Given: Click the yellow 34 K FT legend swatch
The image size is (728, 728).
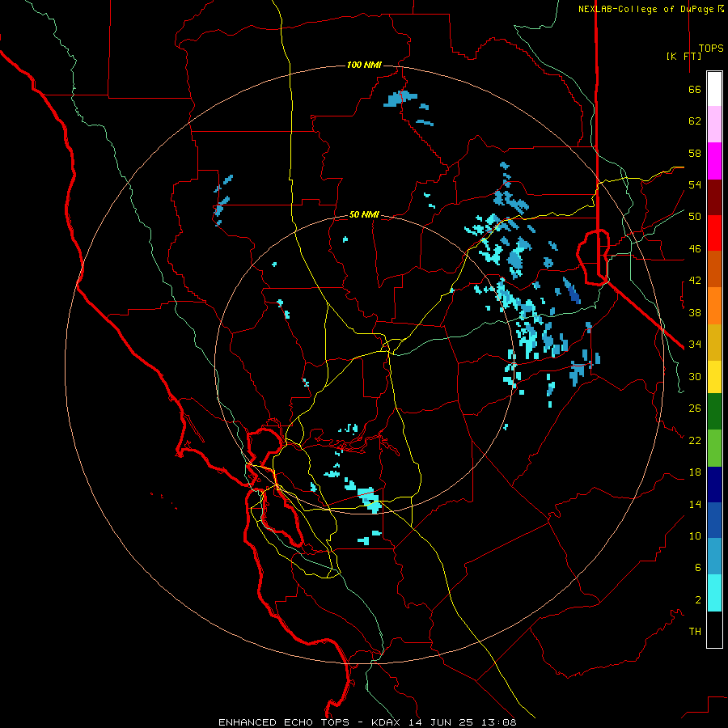Looking at the screenshot, I should coord(714,377).
